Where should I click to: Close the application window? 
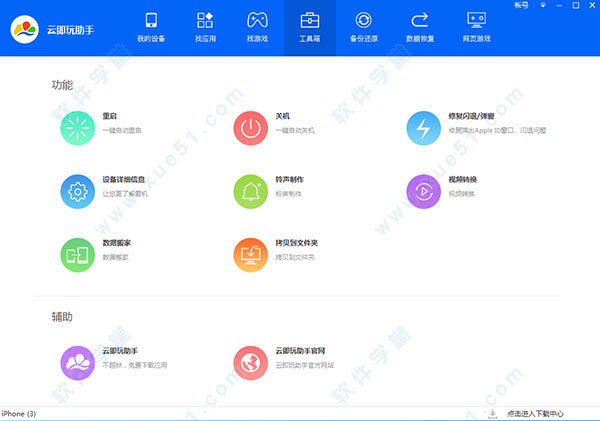point(592,5)
